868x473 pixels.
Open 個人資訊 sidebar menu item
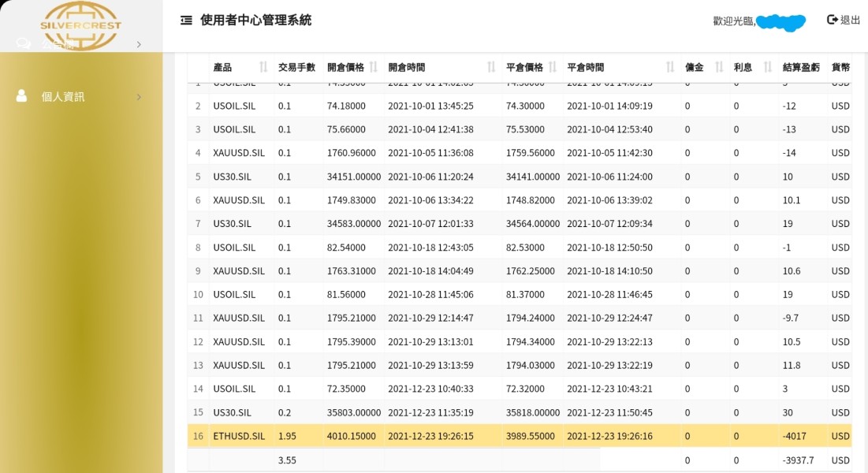pyautogui.click(x=81, y=96)
